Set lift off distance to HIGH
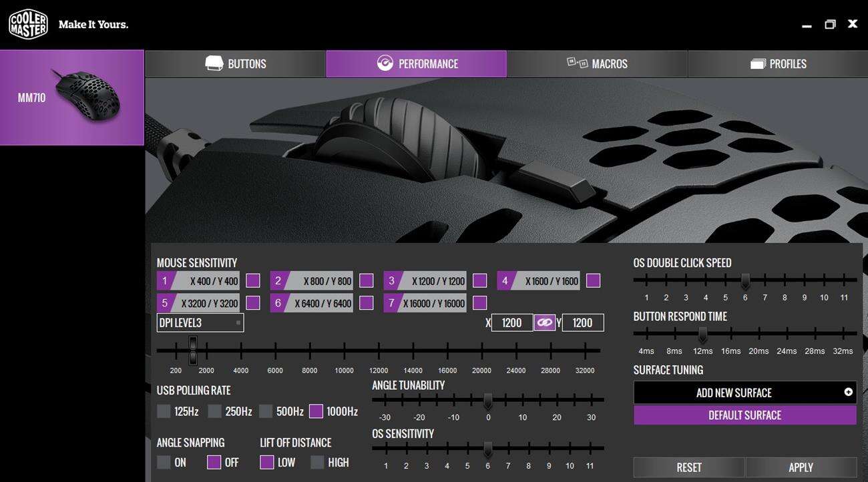This screenshot has width=868, height=482. 317,462
